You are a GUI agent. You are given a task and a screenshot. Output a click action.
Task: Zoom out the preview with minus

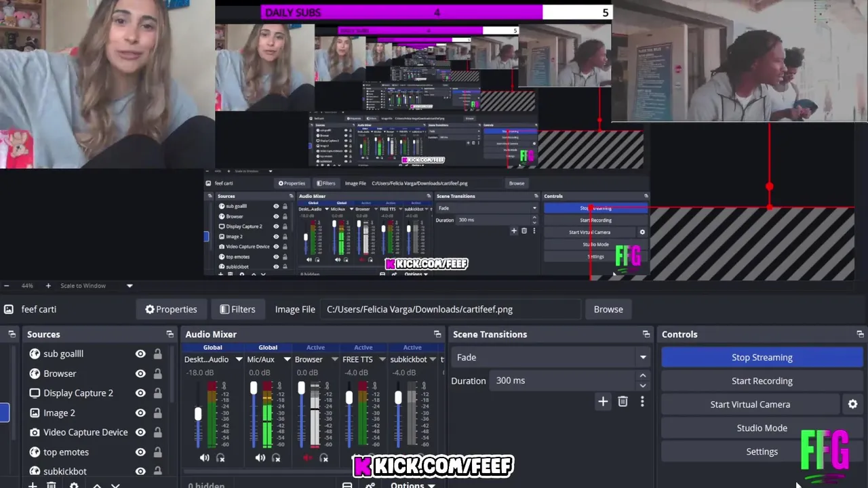tap(6, 286)
